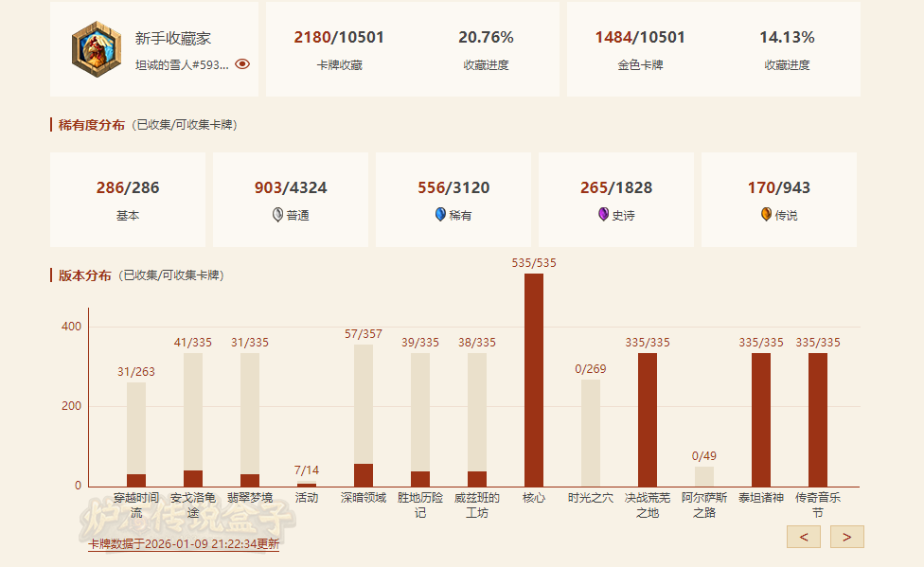Select the 穿越时间流 31/263 bar
The image size is (924, 567).
136,434
